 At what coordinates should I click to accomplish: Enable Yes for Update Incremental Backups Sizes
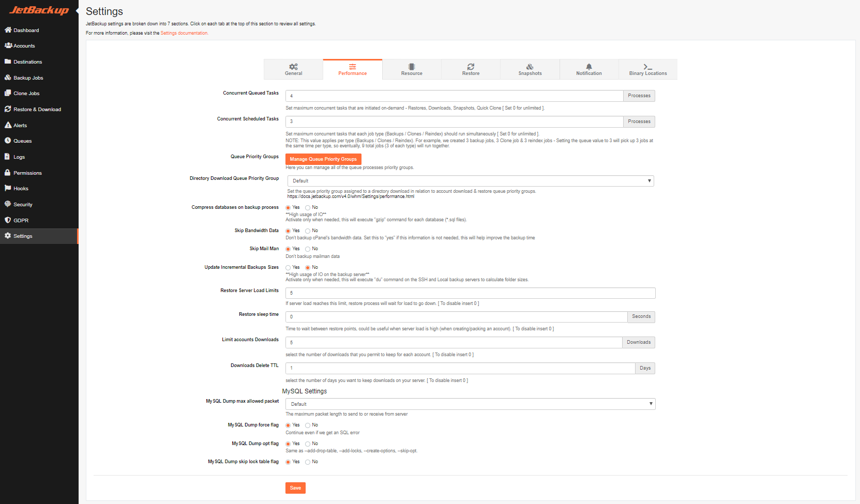(288, 268)
